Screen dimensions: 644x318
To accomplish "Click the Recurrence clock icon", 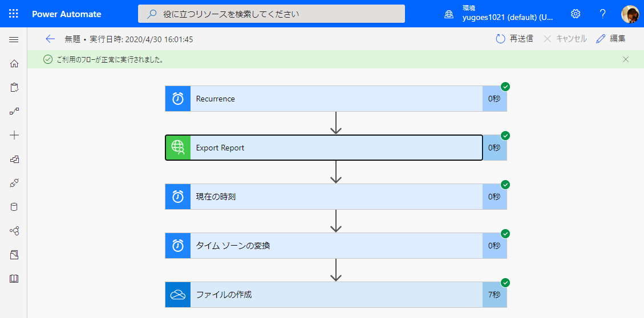I will [178, 99].
